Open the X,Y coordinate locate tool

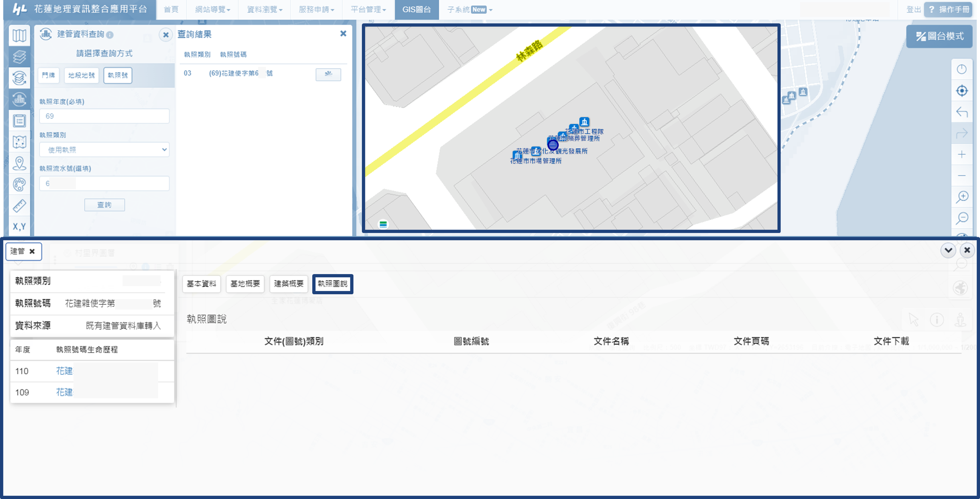coord(19,227)
